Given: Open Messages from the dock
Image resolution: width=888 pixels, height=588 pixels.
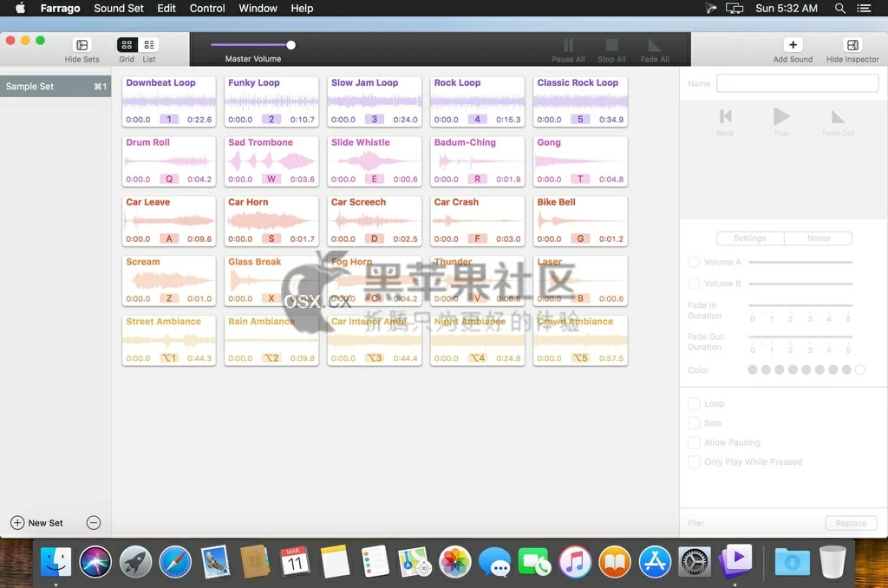Looking at the screenshot, I should click(x=494, y=562).
